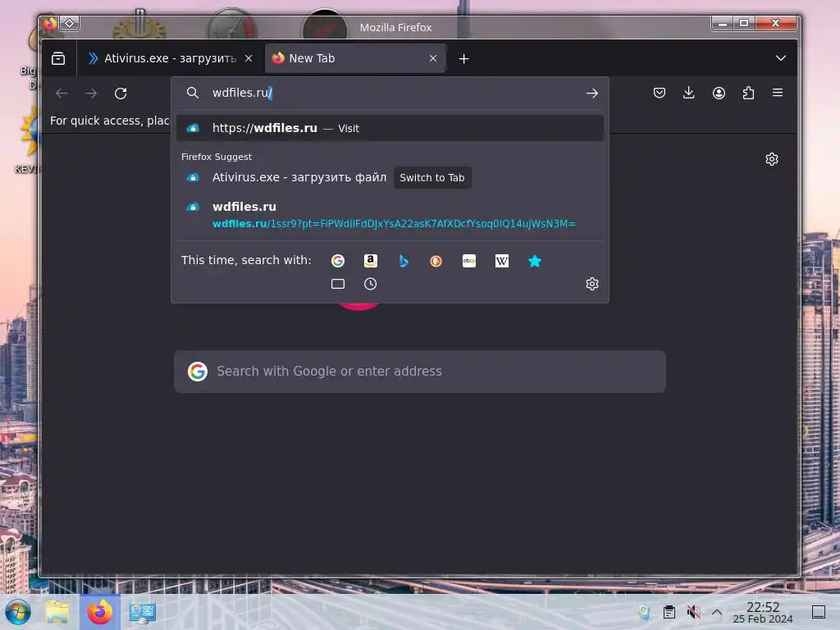Open Firefox View from the tab bar
Viewport: 840px width, 630px height.
tap(58, 58)
